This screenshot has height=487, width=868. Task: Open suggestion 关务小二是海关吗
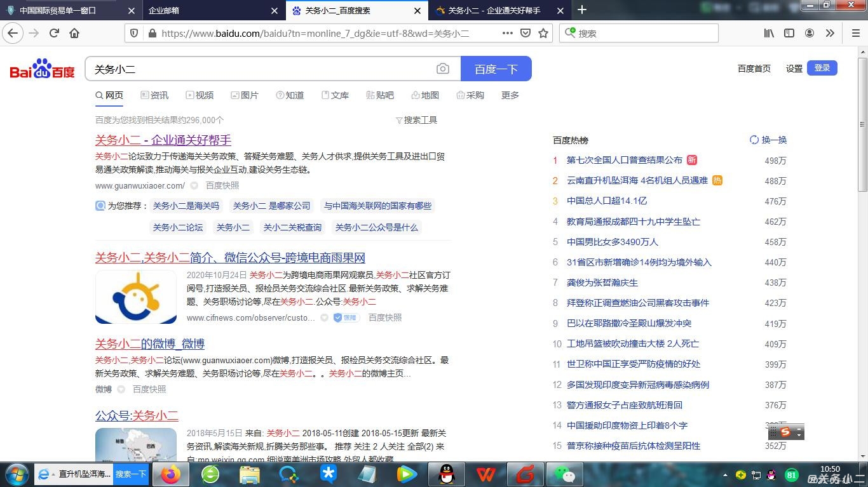click(x=186, y=206)
